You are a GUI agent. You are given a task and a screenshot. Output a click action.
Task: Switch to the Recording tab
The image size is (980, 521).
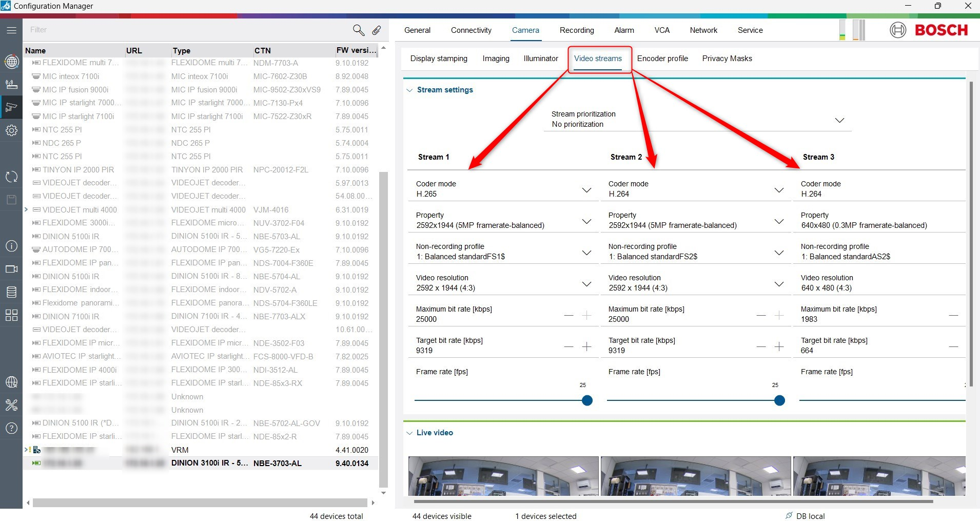577,30
